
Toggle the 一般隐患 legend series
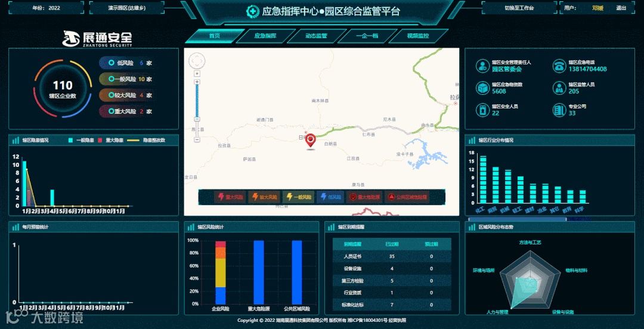click(80, 141)
